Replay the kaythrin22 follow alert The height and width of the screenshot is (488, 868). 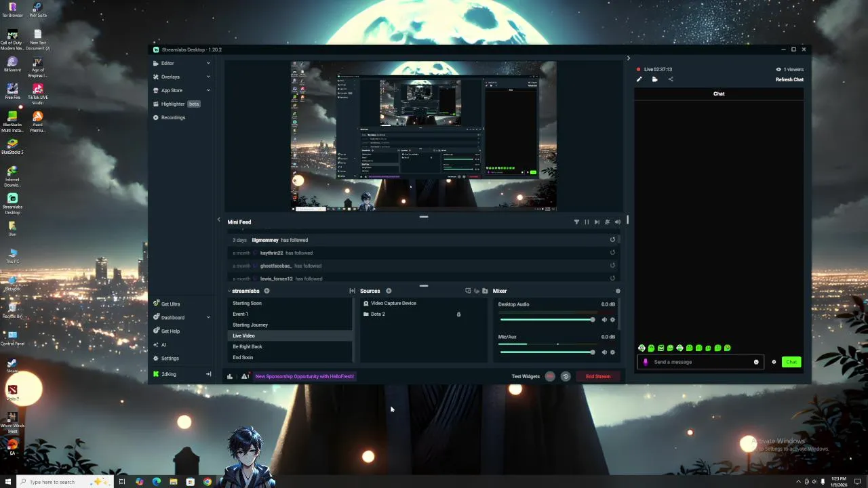click(612, 253)
